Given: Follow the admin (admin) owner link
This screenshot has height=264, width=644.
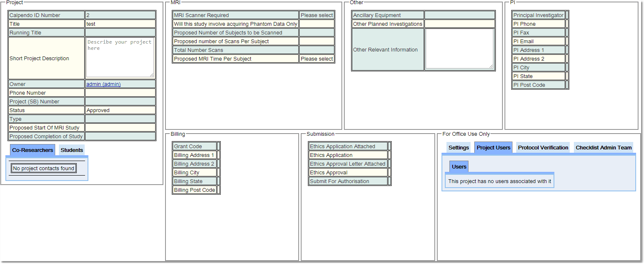Looking at the screenshot, I should tap(103, 84).
